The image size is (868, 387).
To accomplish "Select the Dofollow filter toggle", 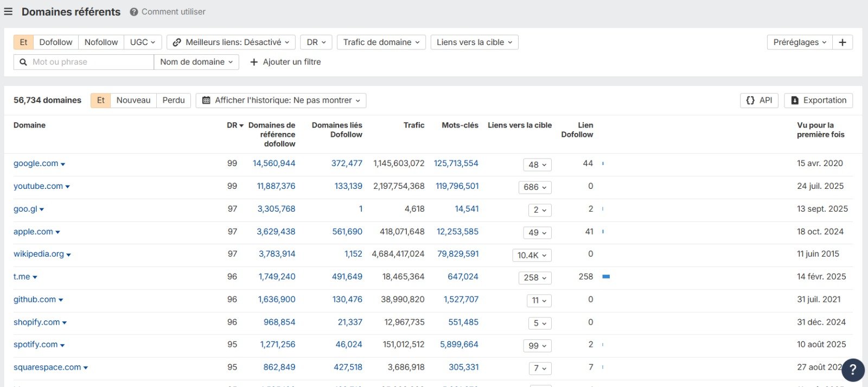I will pos(55,42).
